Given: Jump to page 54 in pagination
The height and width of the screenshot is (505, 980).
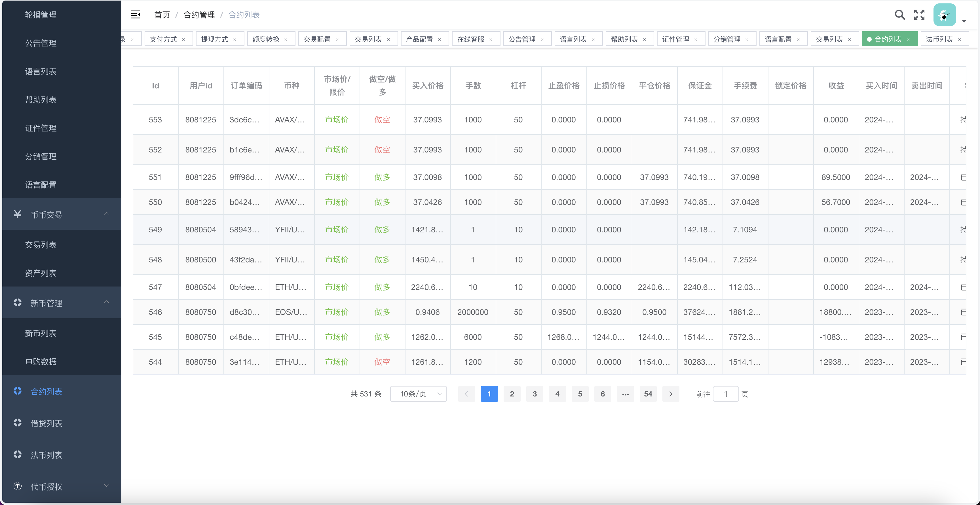Looking at the screenshot, I should pyautogui.click(x=648, y=394).
